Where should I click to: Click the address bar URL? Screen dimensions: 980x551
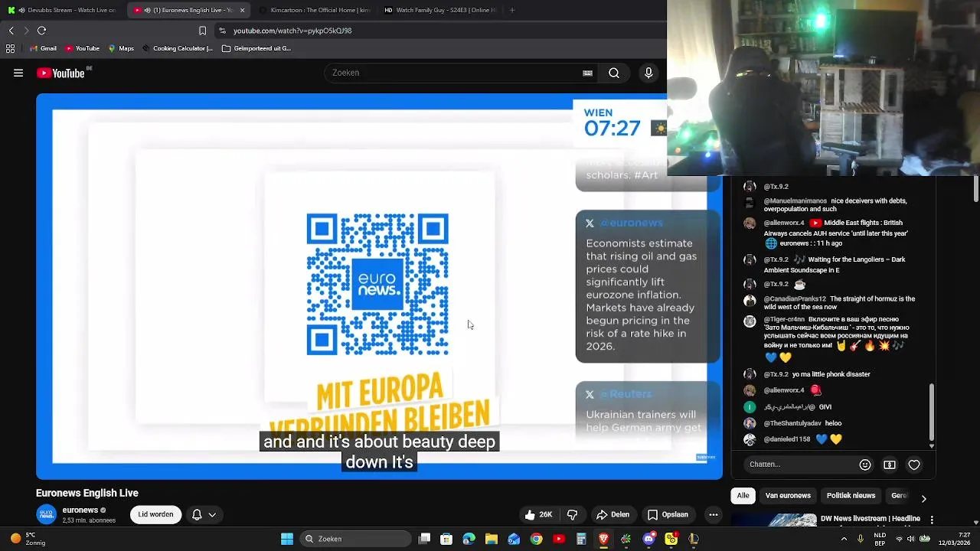(x=292, y=31)
